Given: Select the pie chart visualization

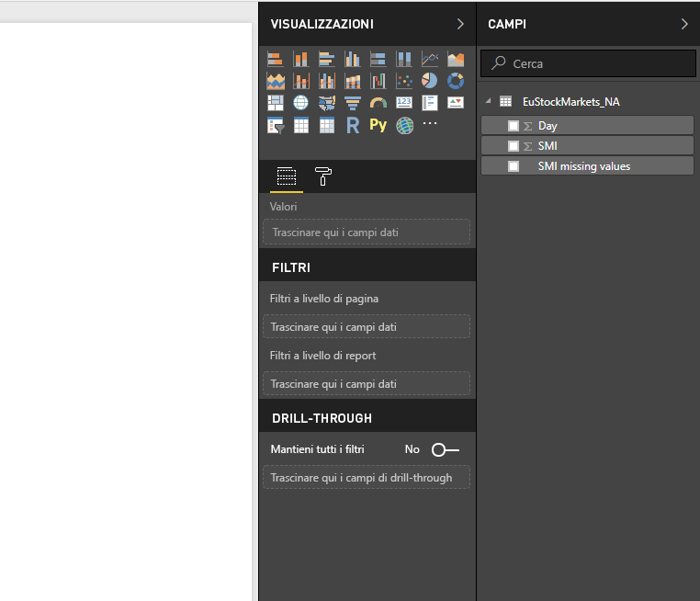Looking at the screenshot, I should (430, 81).
